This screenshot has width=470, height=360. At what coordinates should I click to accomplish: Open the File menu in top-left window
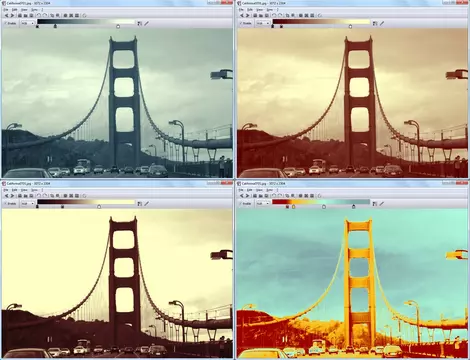click(x=6, y=10)
